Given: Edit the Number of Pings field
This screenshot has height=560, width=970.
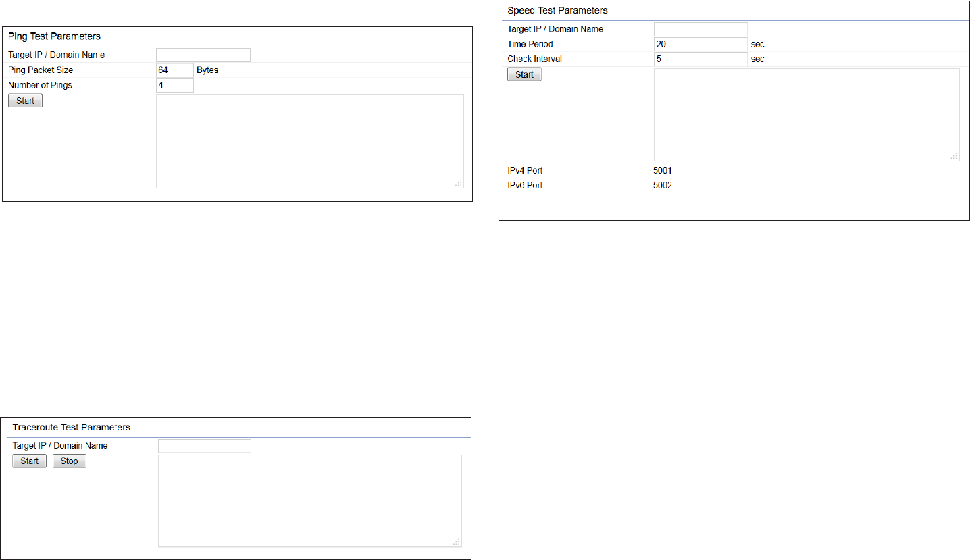Looking at the screenshot, I should (175, 86).
